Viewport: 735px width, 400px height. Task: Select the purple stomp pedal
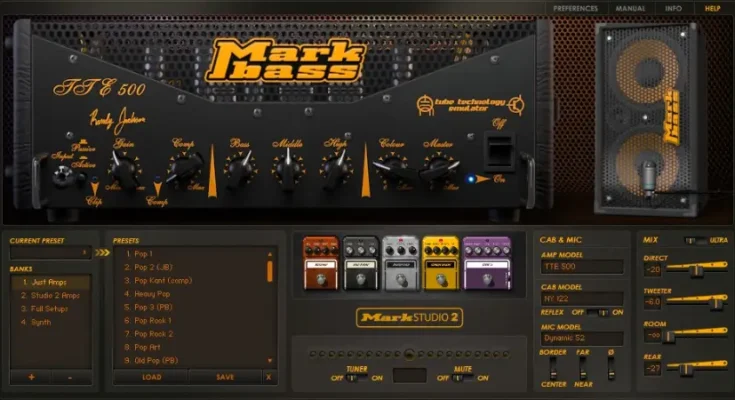point(481,262)
